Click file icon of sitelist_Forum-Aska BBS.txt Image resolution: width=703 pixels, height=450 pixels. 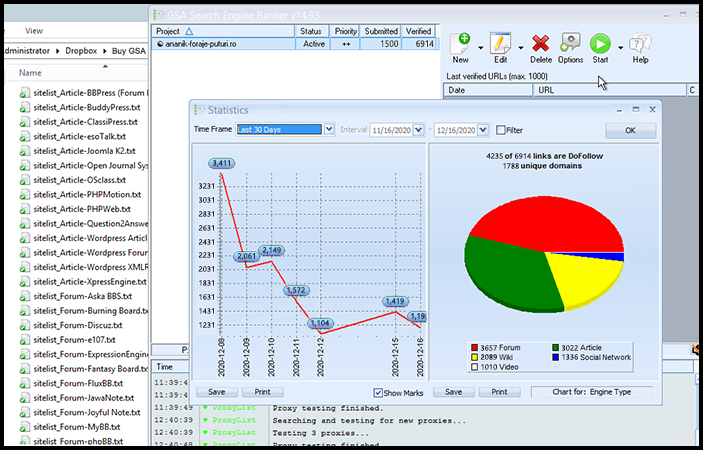coord(24,297)
